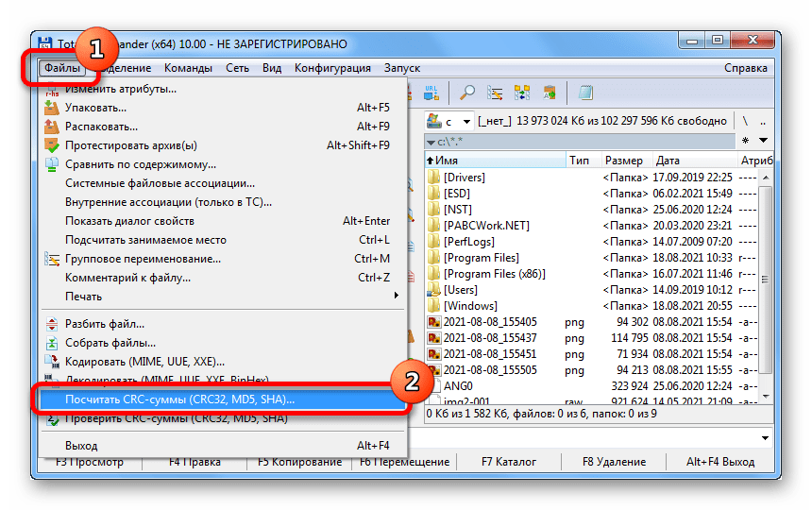Image resolution: width=812 pixels, height=510 pixels.
Task: Click the synchronize directories toolbar icon
Action: [x=522, y=93]
